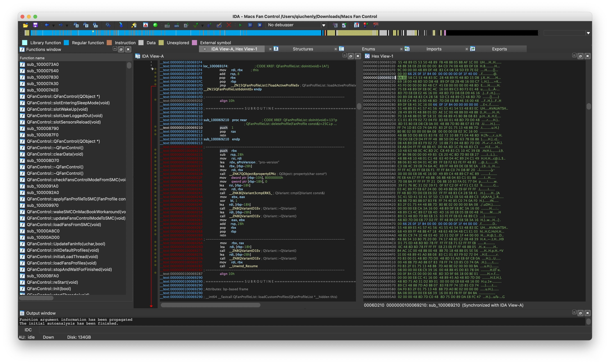Float the Output window panel
The image size is (610, 364).
[x=580, y=313]
